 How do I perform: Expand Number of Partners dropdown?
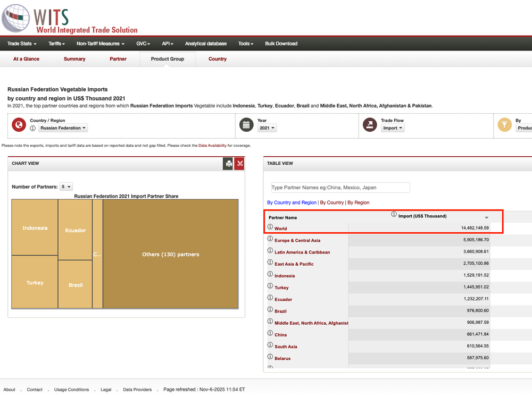(66, 187)
